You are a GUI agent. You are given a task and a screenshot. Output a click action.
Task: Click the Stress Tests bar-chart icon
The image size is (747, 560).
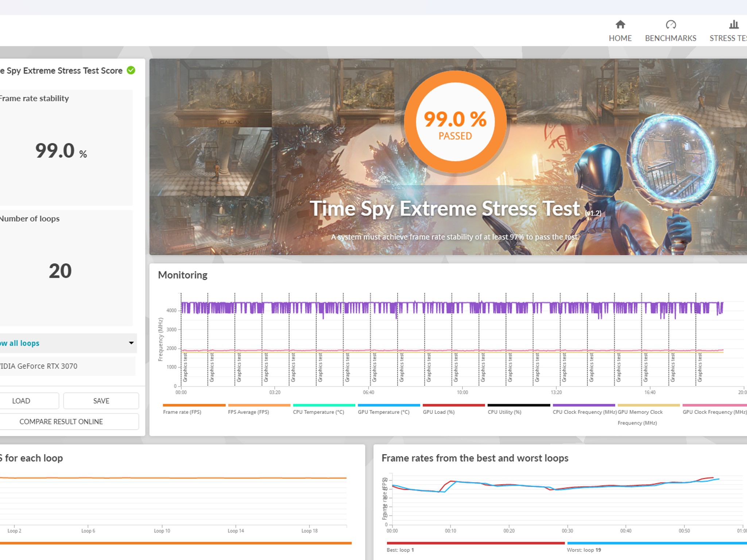[734, 24]
